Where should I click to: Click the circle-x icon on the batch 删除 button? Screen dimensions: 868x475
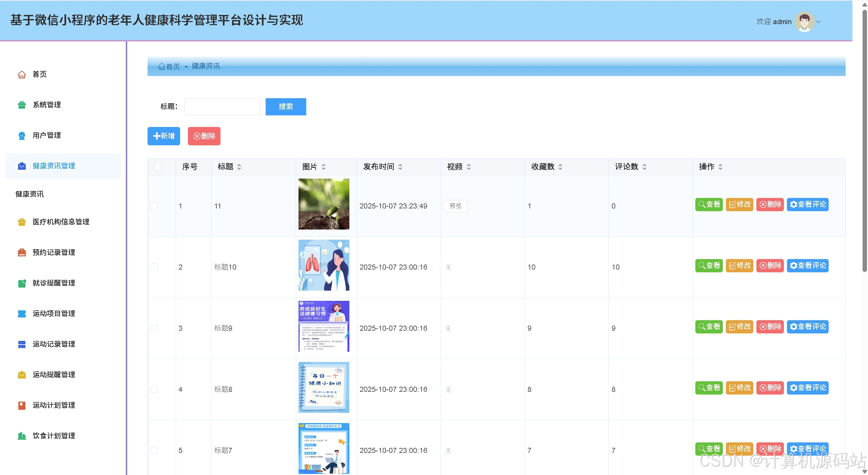[x=197, y=136]
